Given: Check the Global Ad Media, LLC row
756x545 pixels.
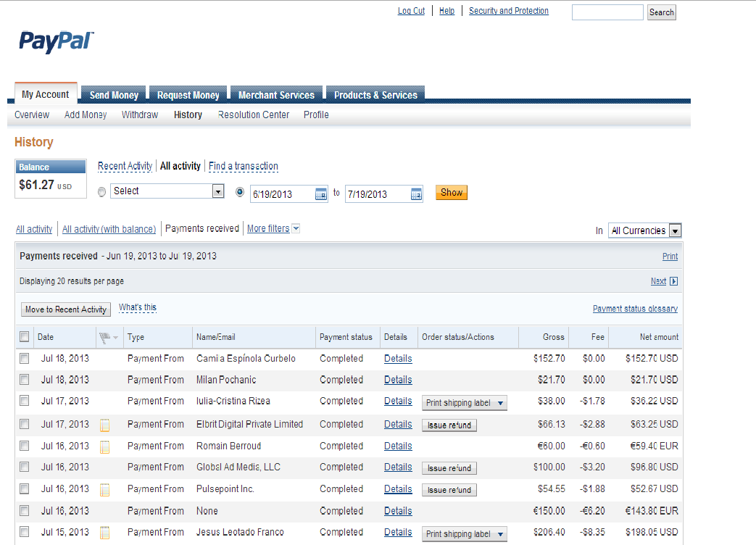Looking at the screenshot, I should 24,467.
